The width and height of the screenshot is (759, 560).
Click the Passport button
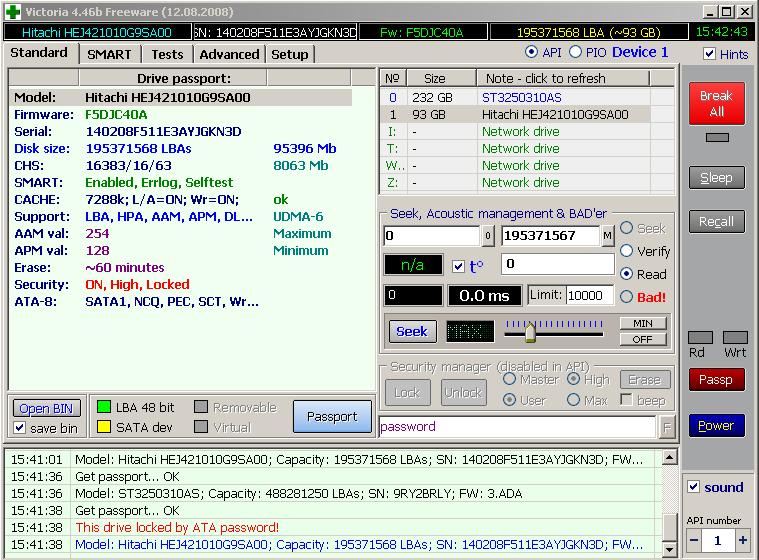pos(332,416)
